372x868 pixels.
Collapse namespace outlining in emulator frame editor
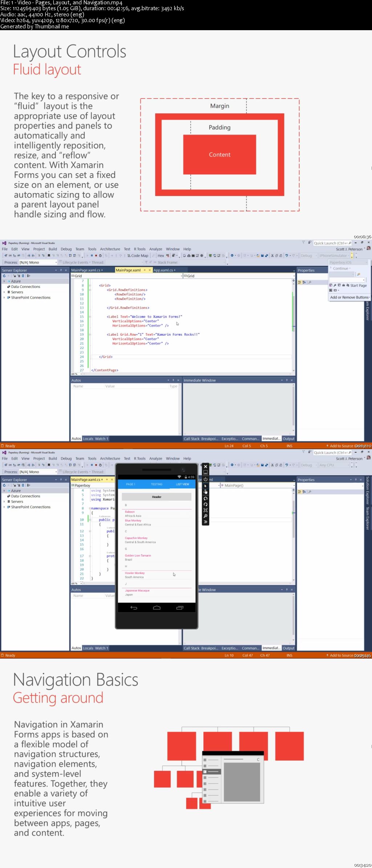[x=90, y=508]
